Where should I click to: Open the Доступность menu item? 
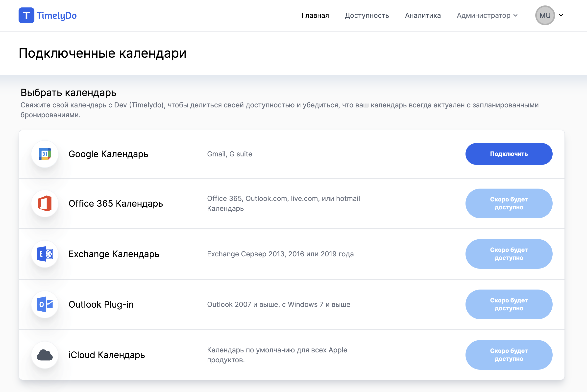[367, 16]
